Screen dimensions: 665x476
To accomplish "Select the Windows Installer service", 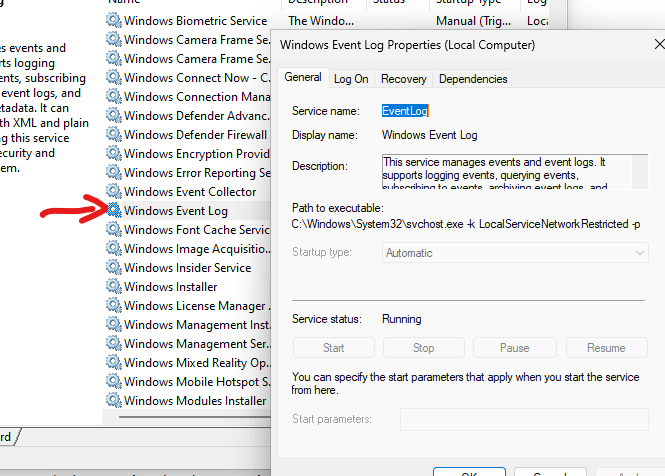I will pyautogui.click(x=187, y=287).
